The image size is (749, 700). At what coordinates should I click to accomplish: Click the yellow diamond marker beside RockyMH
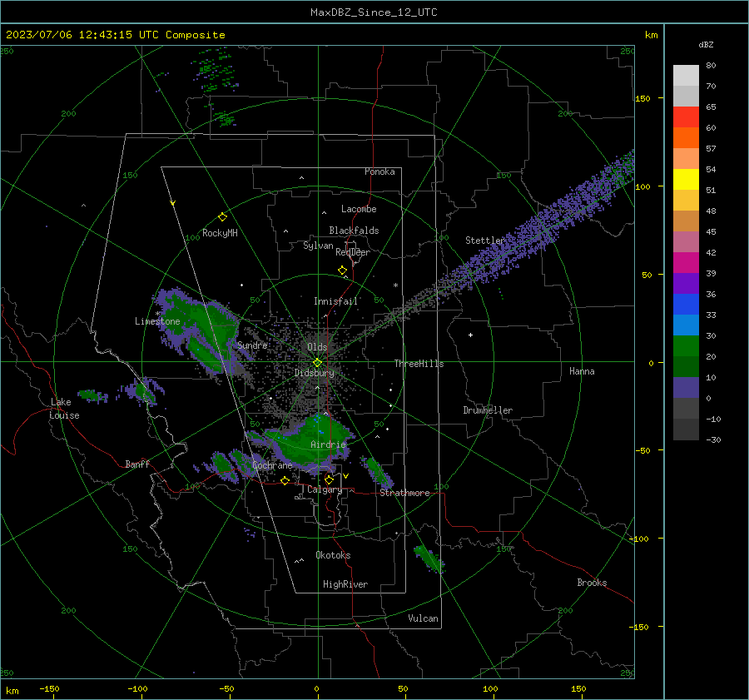(x=222, y=217)
